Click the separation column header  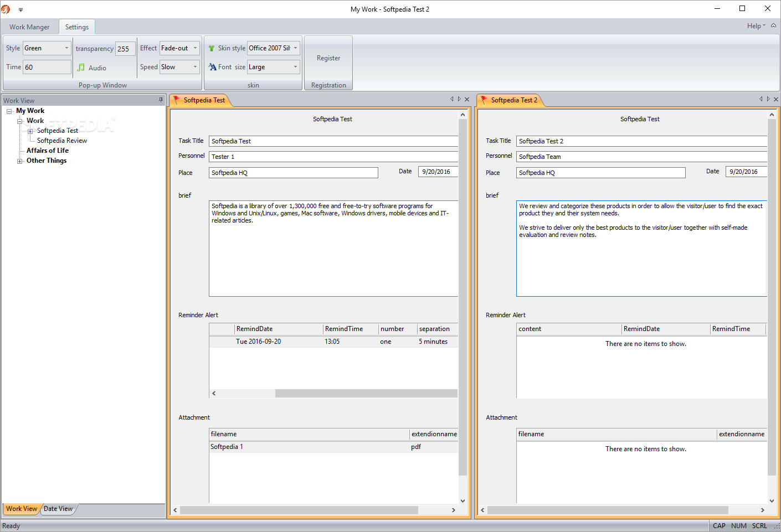pyautogui.click(x=438, y=329)
